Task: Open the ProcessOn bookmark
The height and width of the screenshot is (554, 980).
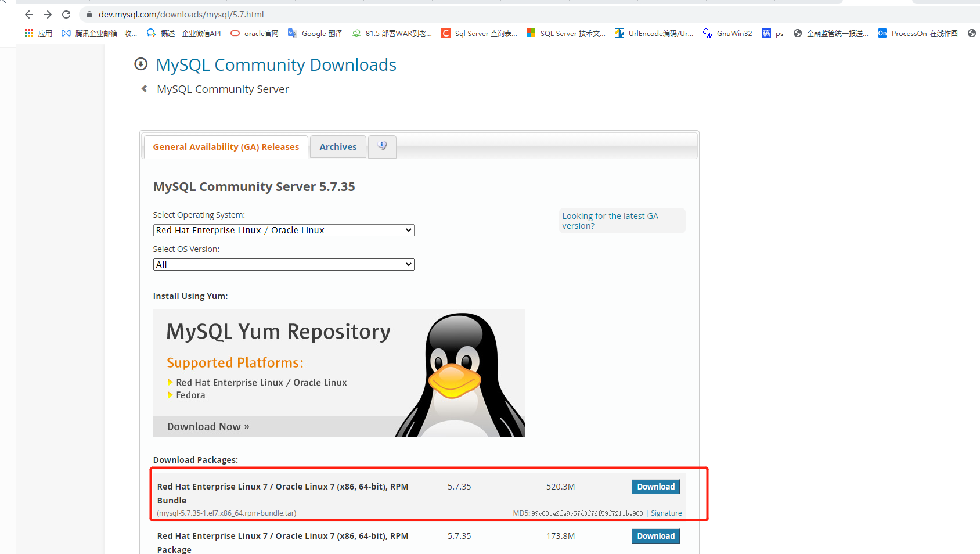Action: tap(918, 34)
